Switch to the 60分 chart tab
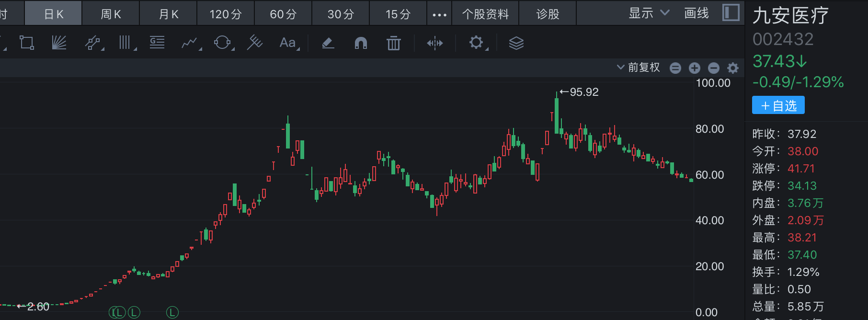This screenshot has height=320, width=868. pyautogui.click(x=283, y=14)
